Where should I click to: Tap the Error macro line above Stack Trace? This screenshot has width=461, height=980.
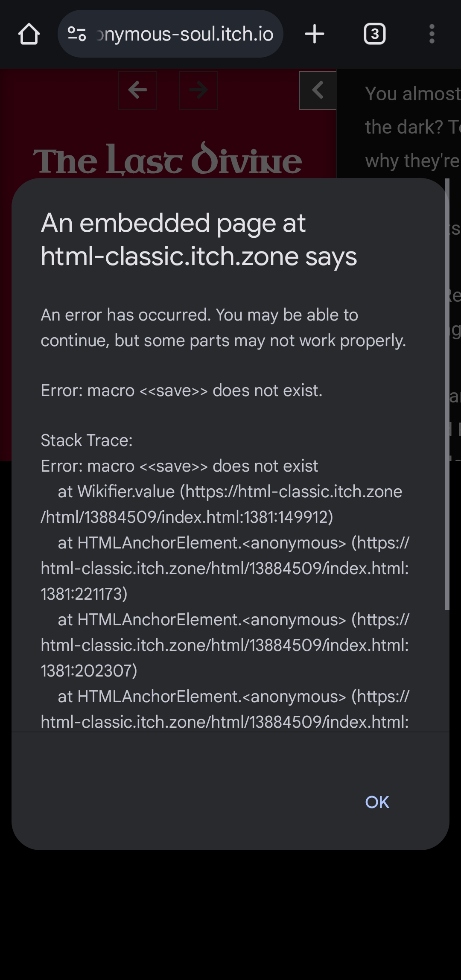pos(181,391)
